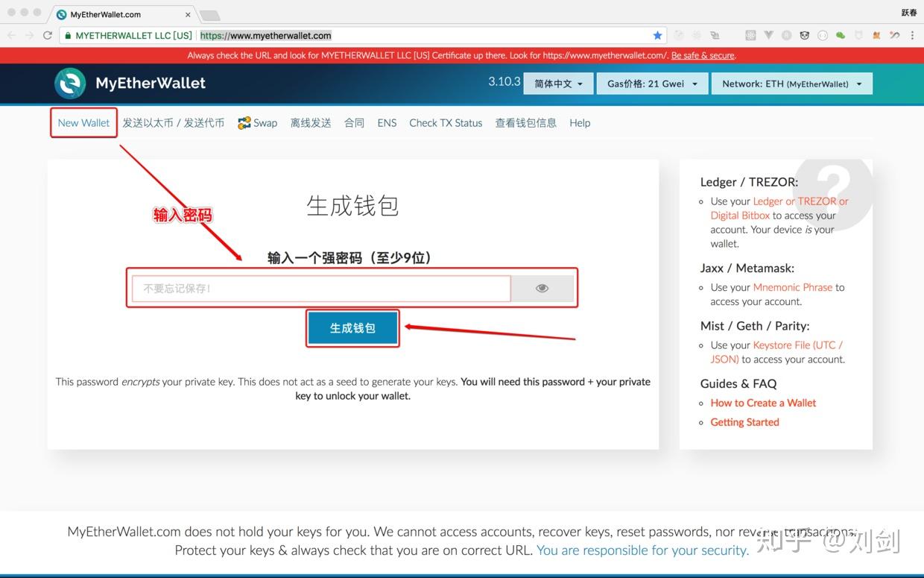The image size is (924, 578).
Task: Reload the page with the refresh icon
Action: [47, 35]
